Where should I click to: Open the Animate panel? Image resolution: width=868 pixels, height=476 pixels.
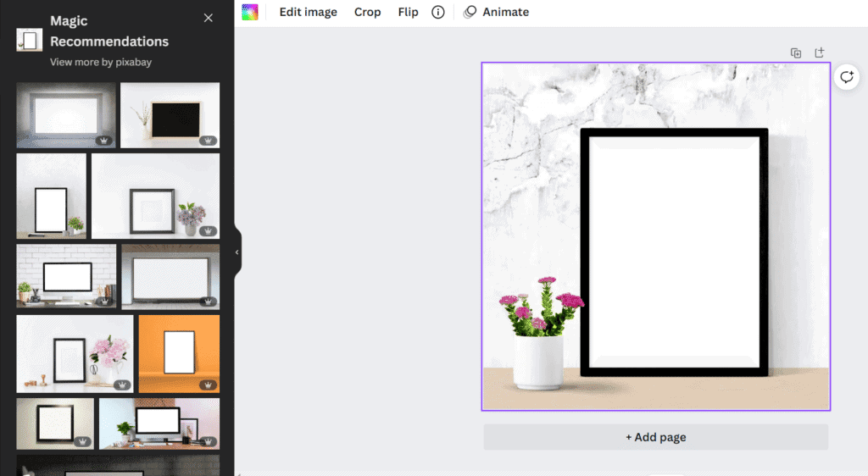click(x=497, y=12)
